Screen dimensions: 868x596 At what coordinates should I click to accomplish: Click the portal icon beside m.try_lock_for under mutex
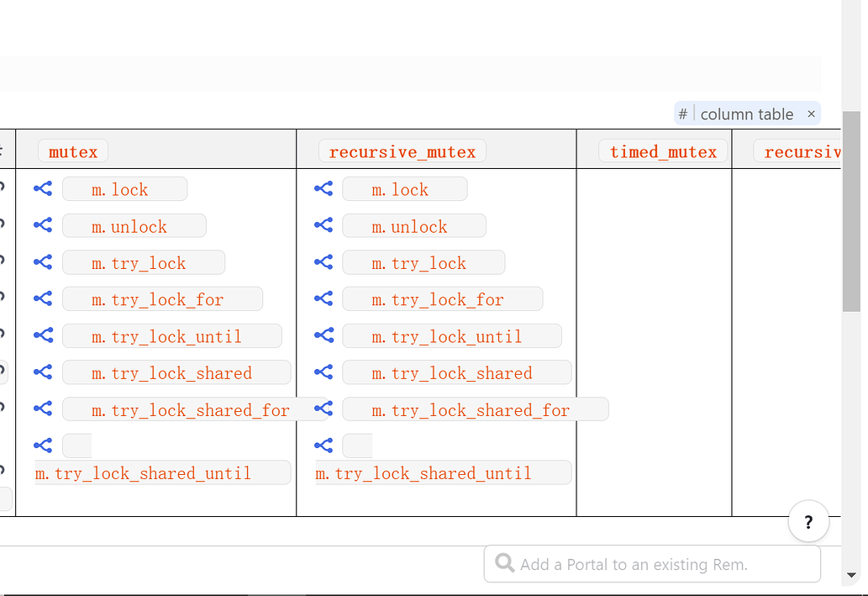click(43, 298)
